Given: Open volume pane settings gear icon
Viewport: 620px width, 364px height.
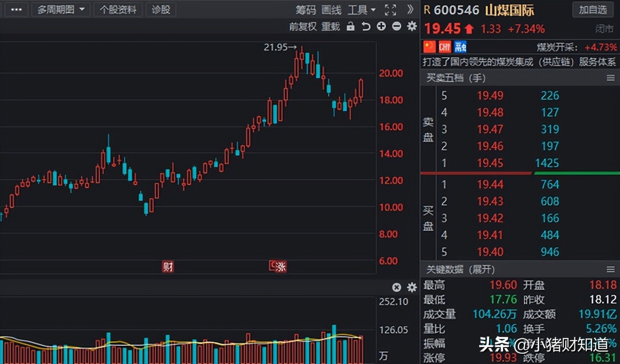Looking at the screenshot, I should (411, 287).
